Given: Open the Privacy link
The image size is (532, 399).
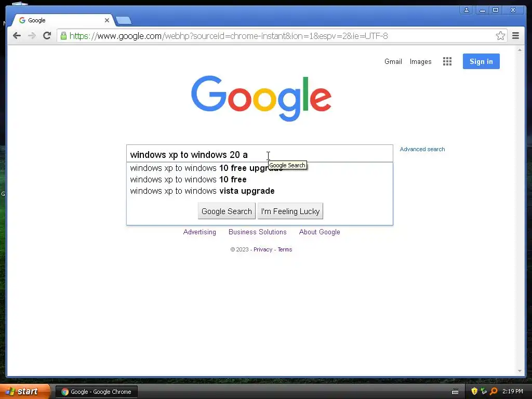Looking at the screenshot, I should 263,250.
